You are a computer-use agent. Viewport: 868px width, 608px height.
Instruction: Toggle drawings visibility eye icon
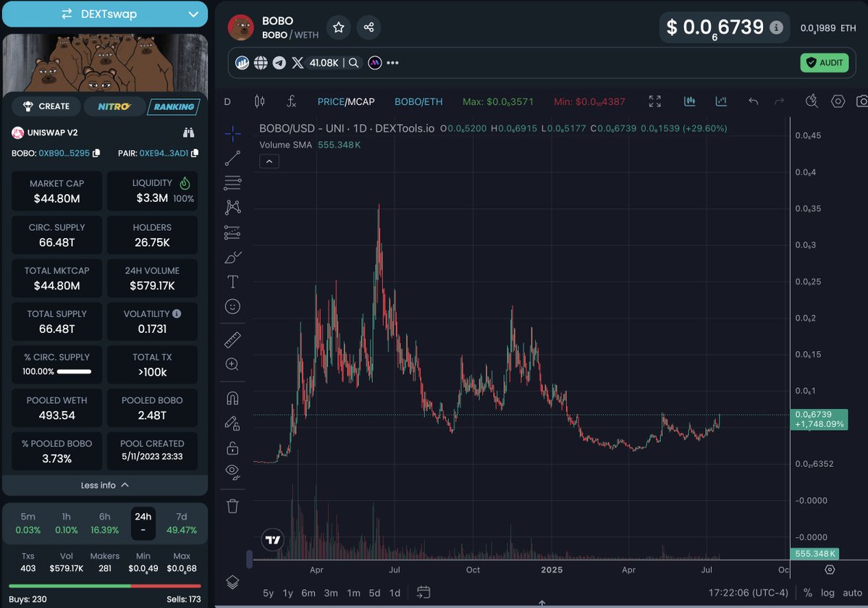[x=232, y=471]
